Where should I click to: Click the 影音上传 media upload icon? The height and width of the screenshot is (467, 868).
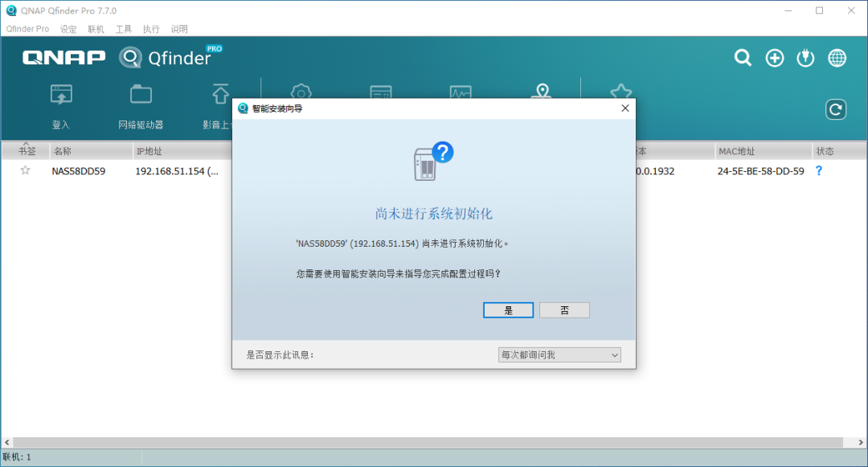click(x=220, y=96)
